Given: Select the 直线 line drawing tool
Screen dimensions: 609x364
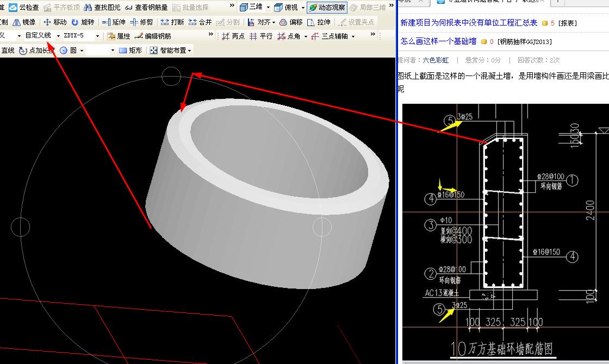Looking at the screenshot, I should 8,51.
